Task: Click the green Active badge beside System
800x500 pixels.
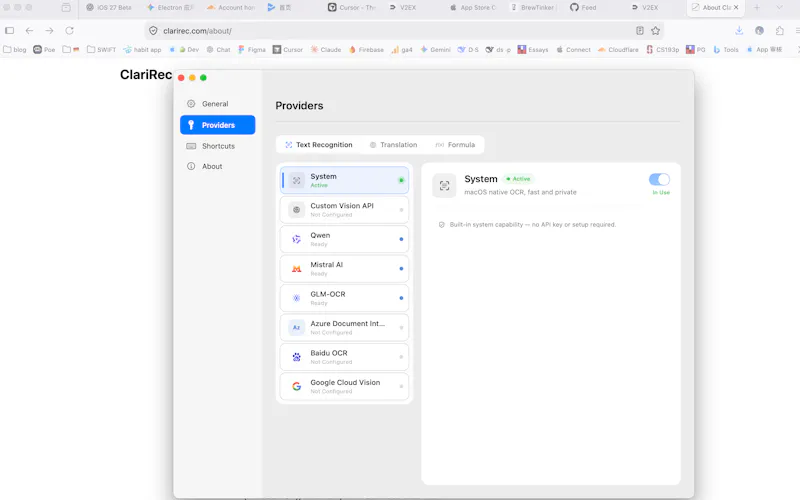Action: pos(518,179)
